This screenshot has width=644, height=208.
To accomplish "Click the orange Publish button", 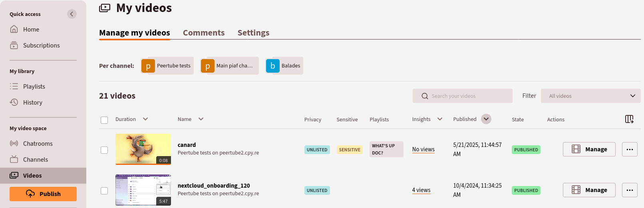I will click(x=43, y=194).
